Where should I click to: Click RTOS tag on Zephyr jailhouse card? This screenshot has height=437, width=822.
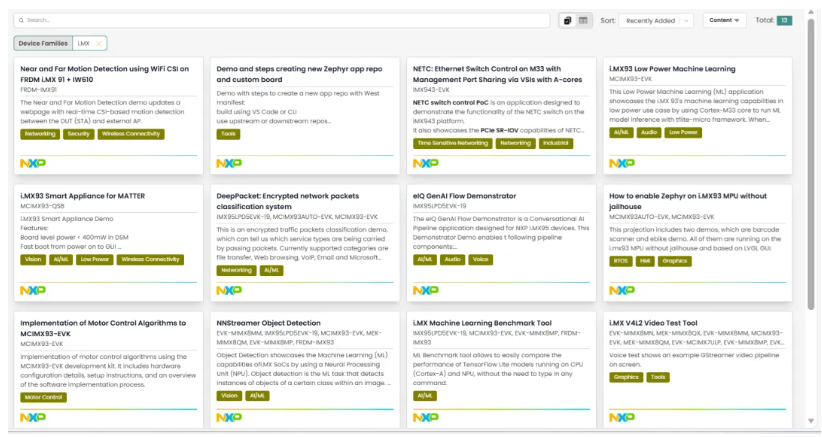(621, 261)
